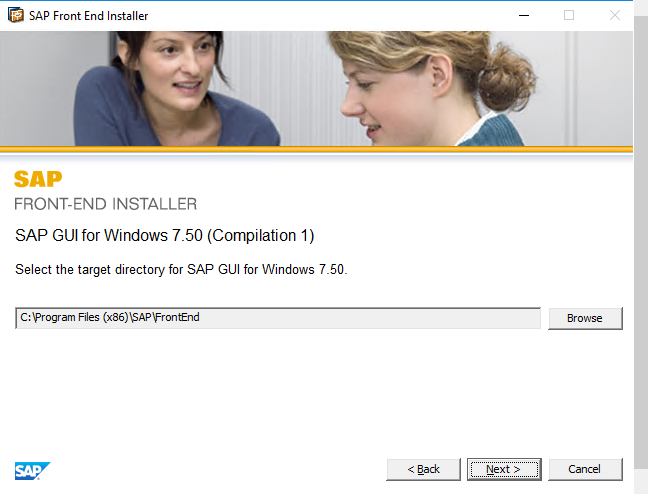Click the orange SAP logo heading
648x494 pixels.
(38, 179)
